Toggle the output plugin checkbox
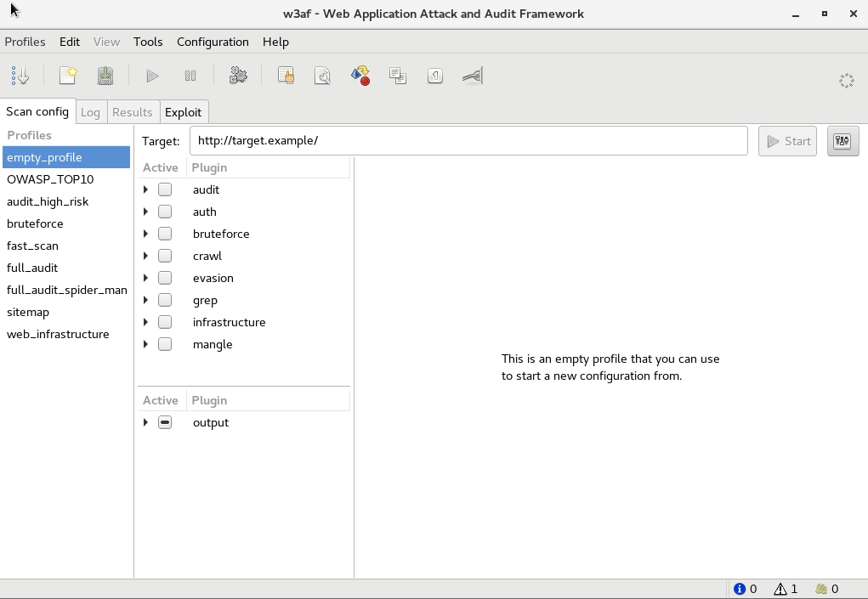Screen dimensions: 868x599 pyautogui.click(x=165, y=422)
